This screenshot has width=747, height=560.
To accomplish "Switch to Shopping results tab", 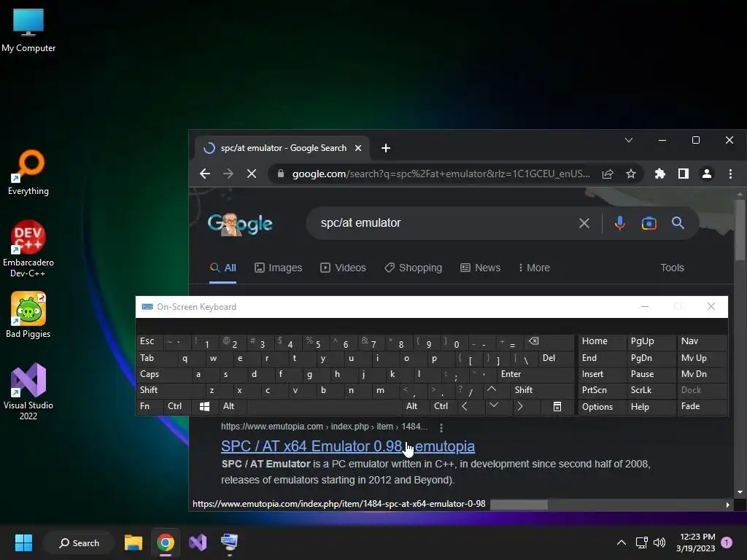I will click(413, 268).
